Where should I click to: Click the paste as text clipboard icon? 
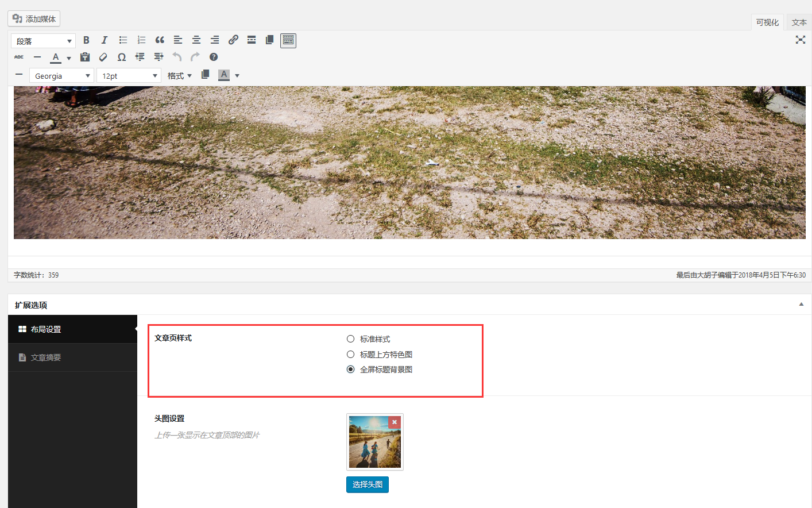pos(85,57)
